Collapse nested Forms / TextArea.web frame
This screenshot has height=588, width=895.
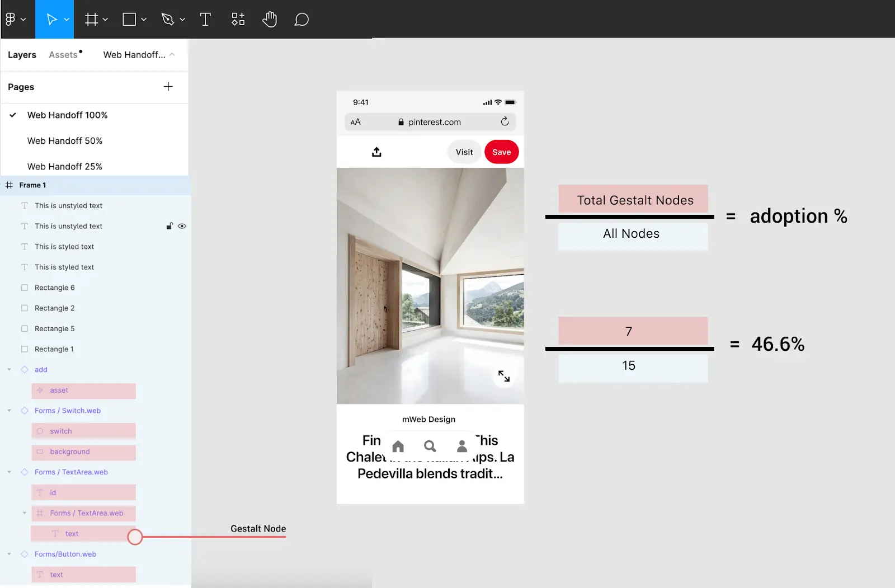(24, 513)
